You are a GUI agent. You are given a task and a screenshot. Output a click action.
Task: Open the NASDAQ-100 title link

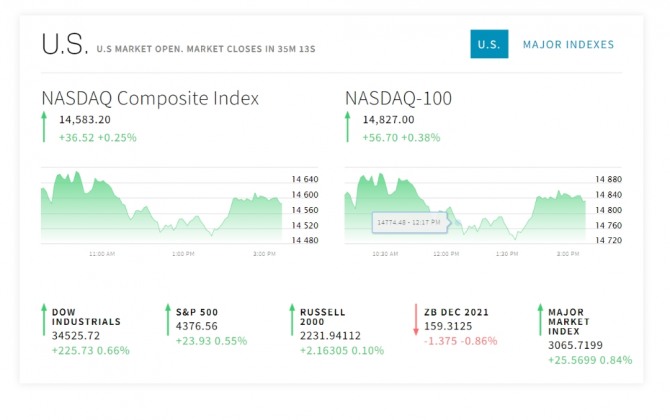tap(398, 98)
